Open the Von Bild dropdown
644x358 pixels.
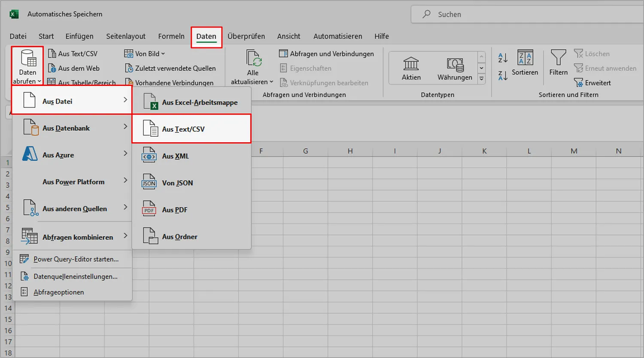[x=144, y=53]
